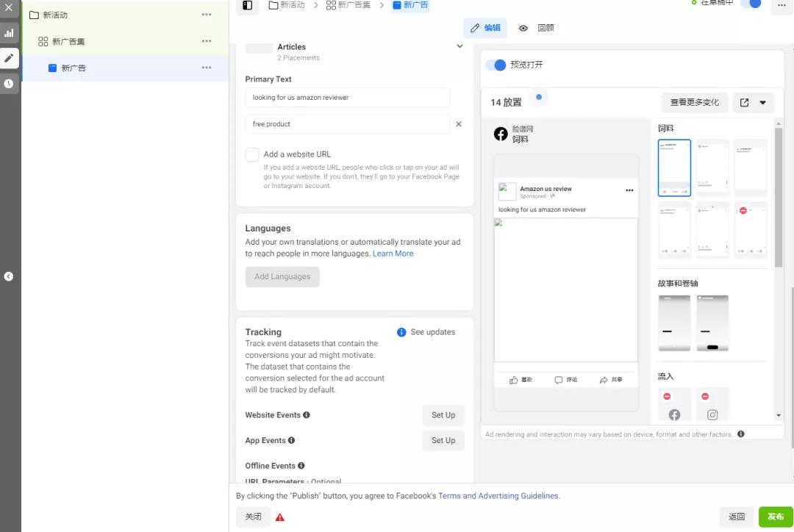Screen dimensions: 794x532
Task: Select second feed placement thumbnail in top row
Action: [x=712, y=168]
